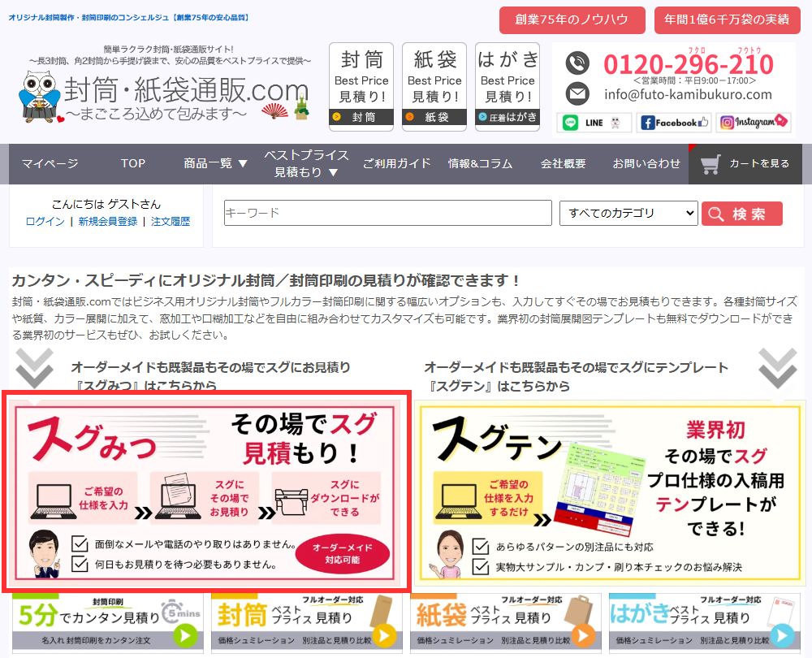Image resolution: width=812 pixels, height=658 pixels.
Task: Open はがき ベストプライス見積り banner
Action: (704, 621)
